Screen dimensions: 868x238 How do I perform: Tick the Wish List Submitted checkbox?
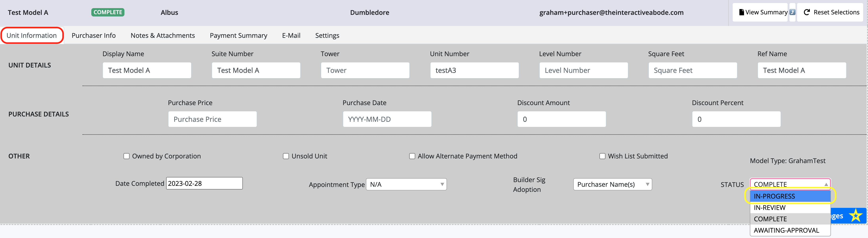click(602, 156)
